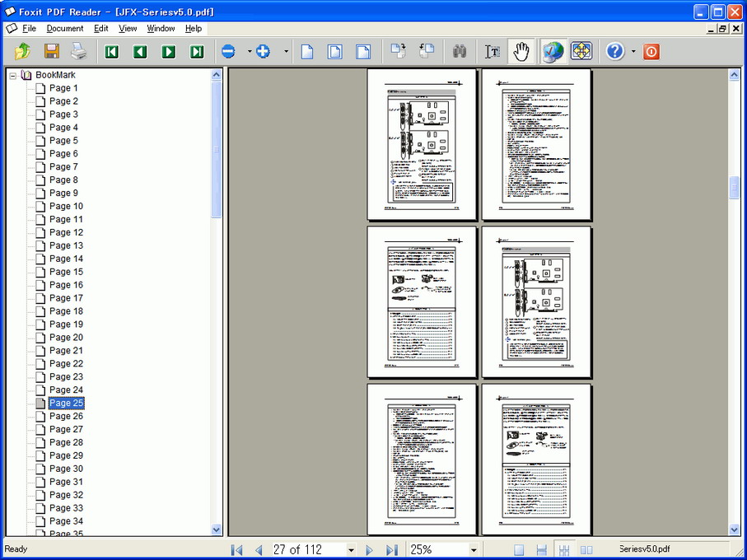Go to previous page in status bar
Image resolution: width=747 pixels, height=560 pixels.
[259, 550]
